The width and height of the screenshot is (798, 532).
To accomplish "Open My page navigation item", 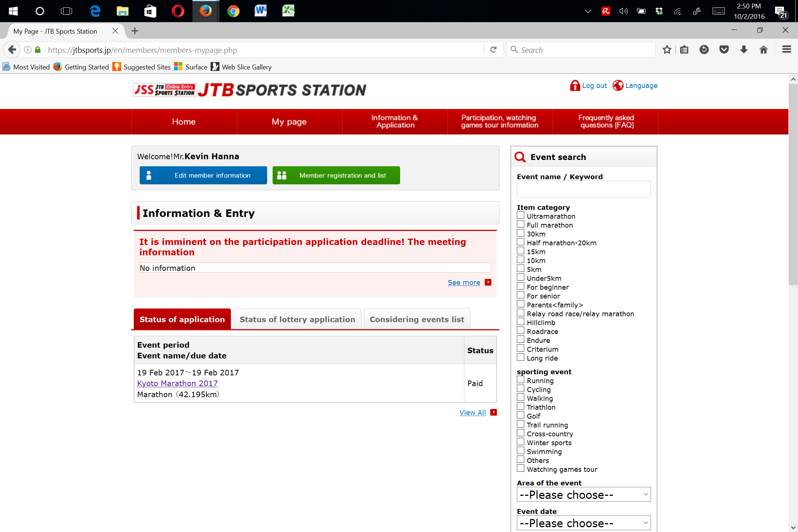I will tap(289, 122).
